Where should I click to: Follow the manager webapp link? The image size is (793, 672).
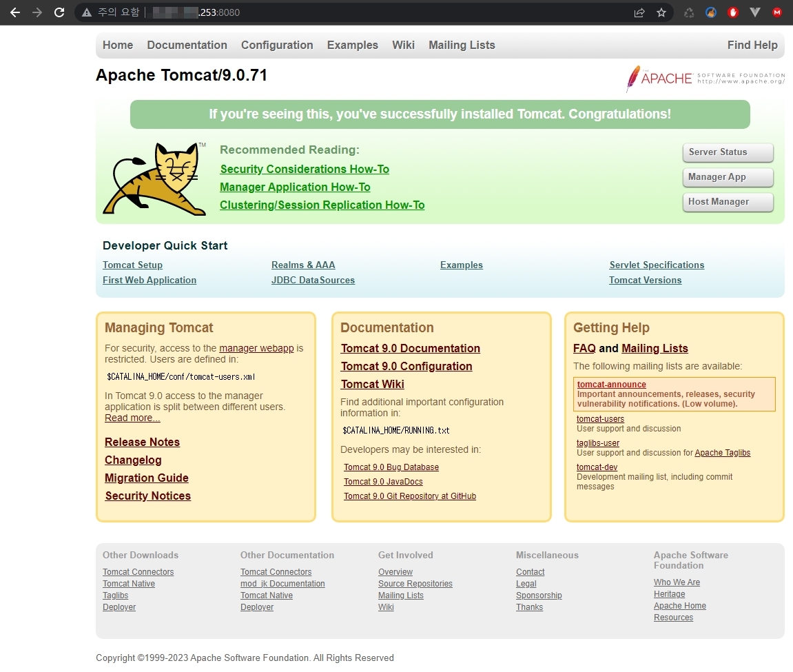point(256,348)
